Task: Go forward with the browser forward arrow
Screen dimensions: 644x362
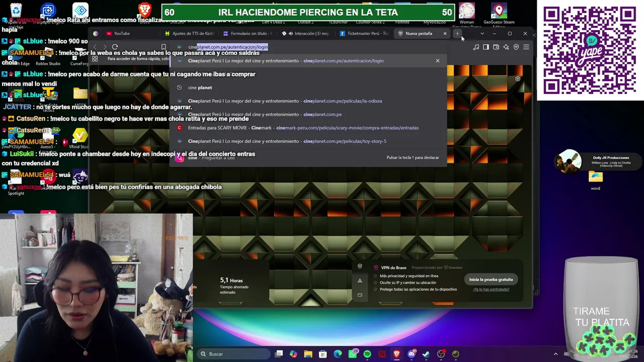Action: coord(105,47)
